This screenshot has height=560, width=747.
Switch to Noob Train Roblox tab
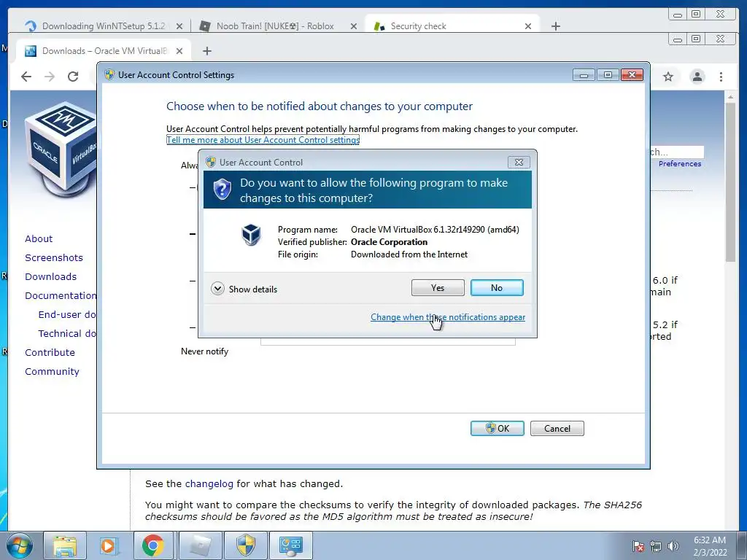[x=275, y=26]
